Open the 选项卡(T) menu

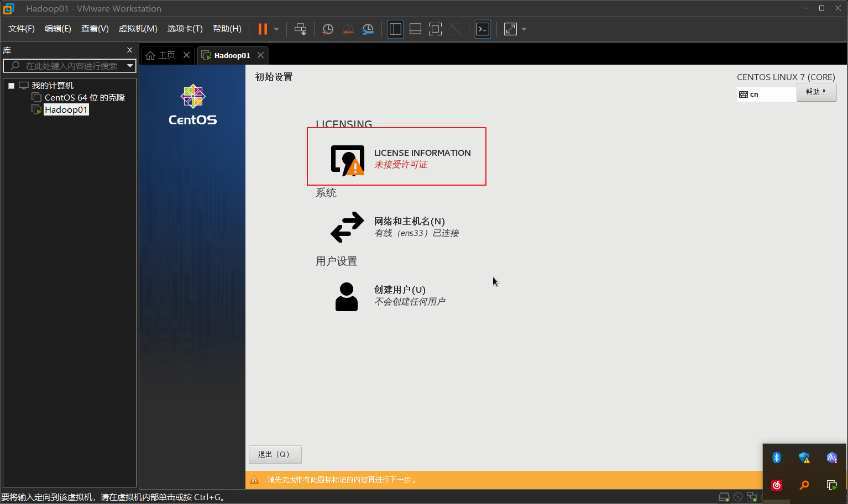tap(185, 29)
